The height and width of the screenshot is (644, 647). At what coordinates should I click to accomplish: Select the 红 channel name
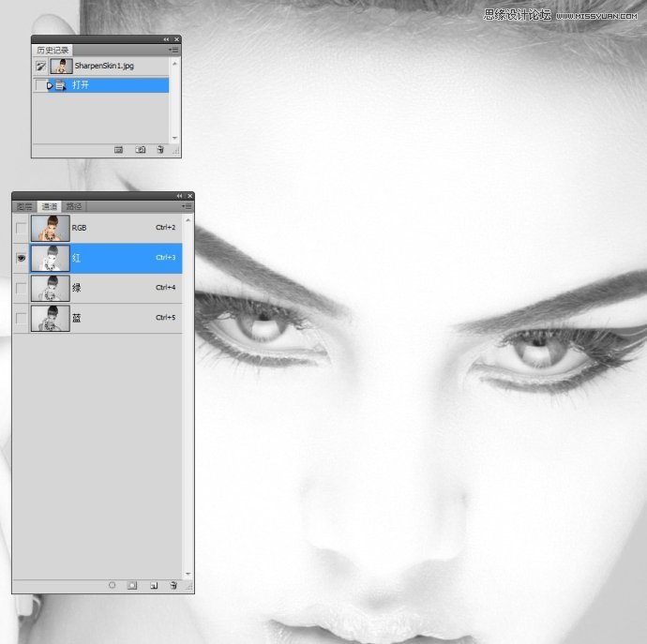[x=76, y=258]
